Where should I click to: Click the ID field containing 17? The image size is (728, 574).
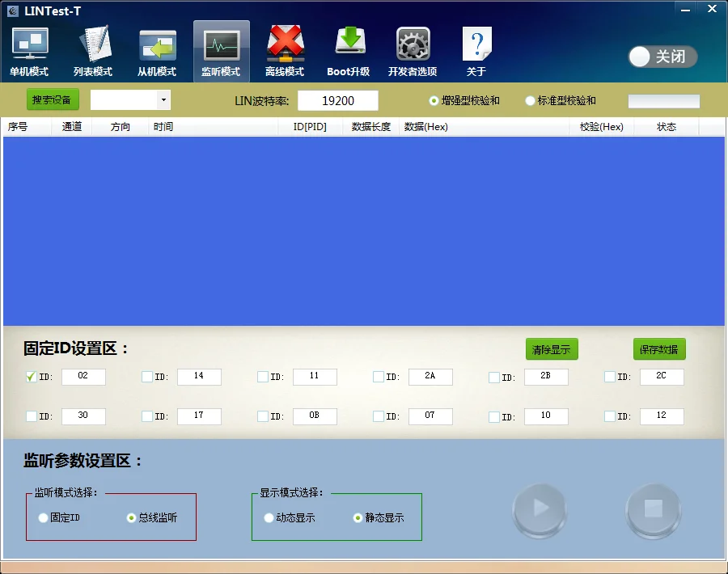click(x=199, y=416)
